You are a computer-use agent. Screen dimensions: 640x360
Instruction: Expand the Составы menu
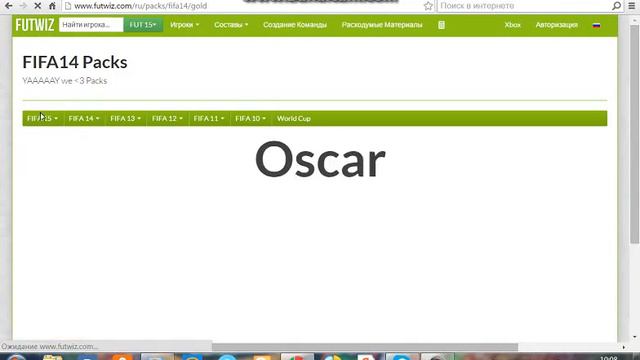click(x=231, y=25)
